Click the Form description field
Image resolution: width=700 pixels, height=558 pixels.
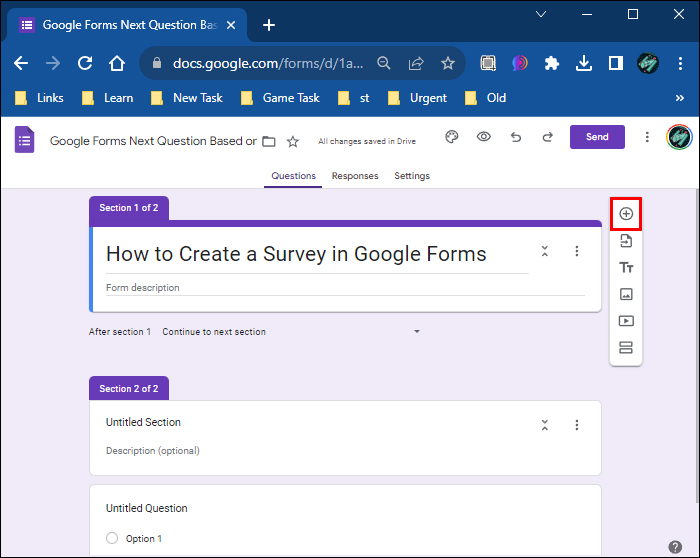345,288
